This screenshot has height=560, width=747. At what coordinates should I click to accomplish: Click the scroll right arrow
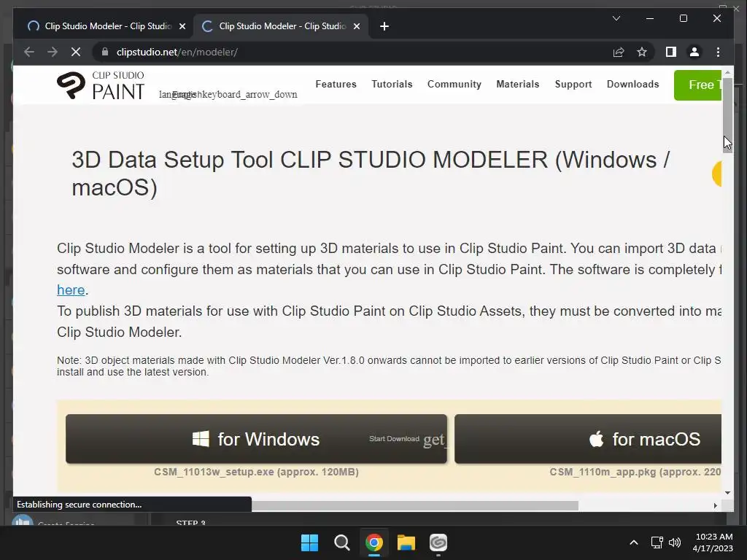tap(715, 506)
